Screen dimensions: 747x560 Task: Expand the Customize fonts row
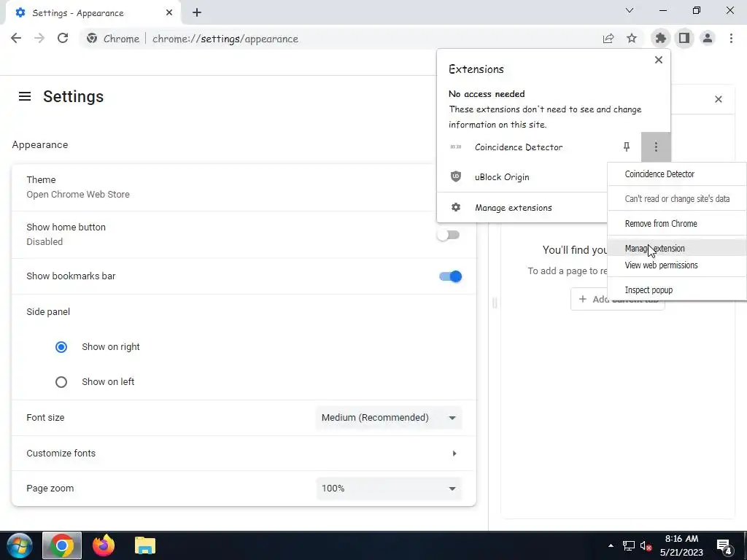point(244,454)
